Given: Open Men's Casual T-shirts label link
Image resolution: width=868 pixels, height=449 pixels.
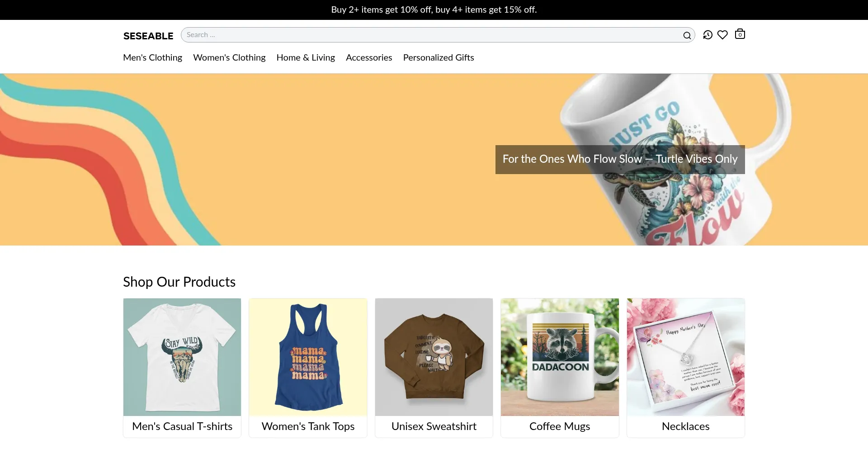Looking at the screenshot, I should tap(182, 426).
